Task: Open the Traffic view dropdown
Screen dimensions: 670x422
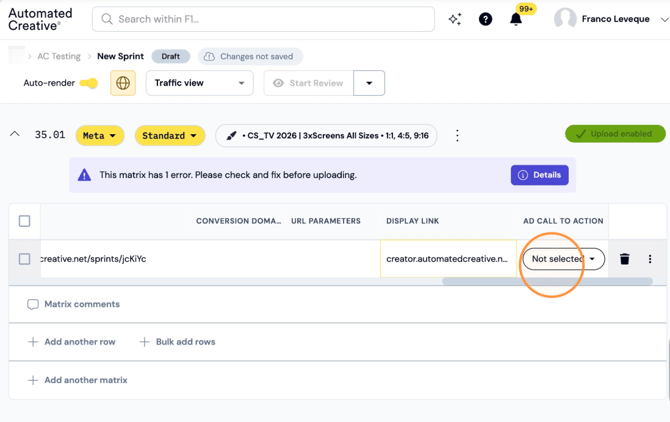Action: pyautogui.click(x=200, y=83)
